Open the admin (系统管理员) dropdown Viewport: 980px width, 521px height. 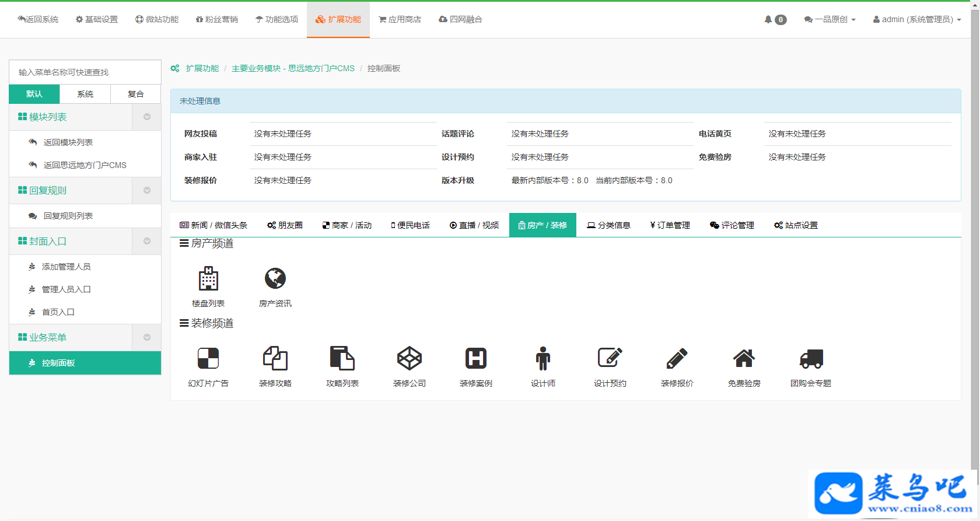(917, 19)
